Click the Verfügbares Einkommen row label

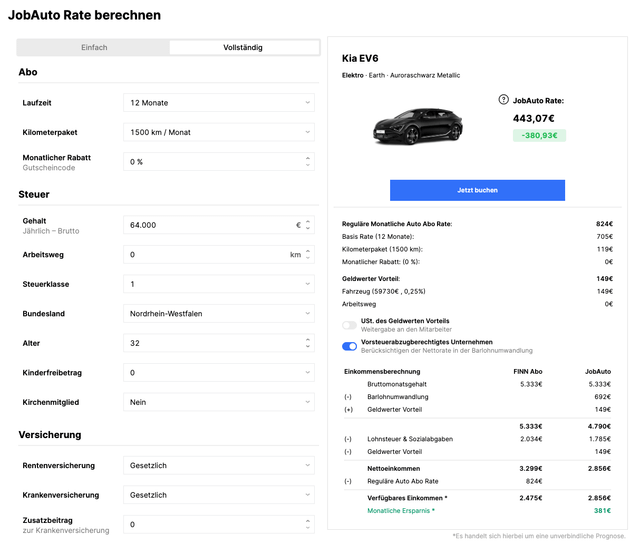(x=407, y=498)
